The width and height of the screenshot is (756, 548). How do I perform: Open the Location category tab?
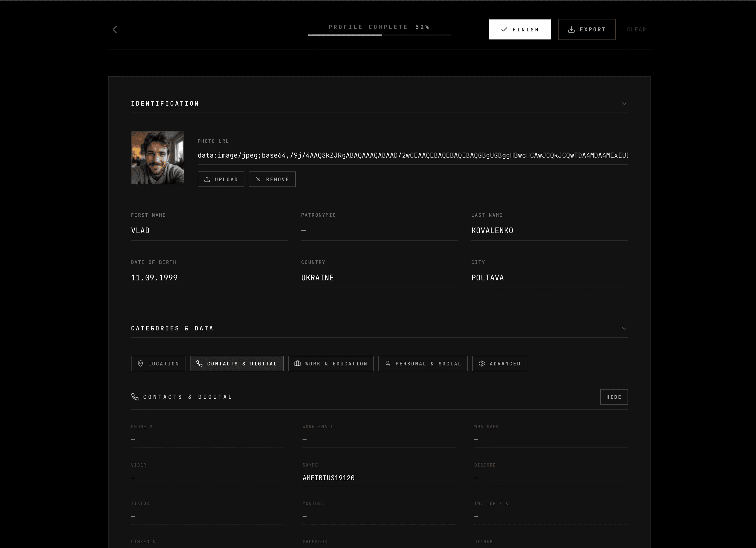(x=158, y=363)
